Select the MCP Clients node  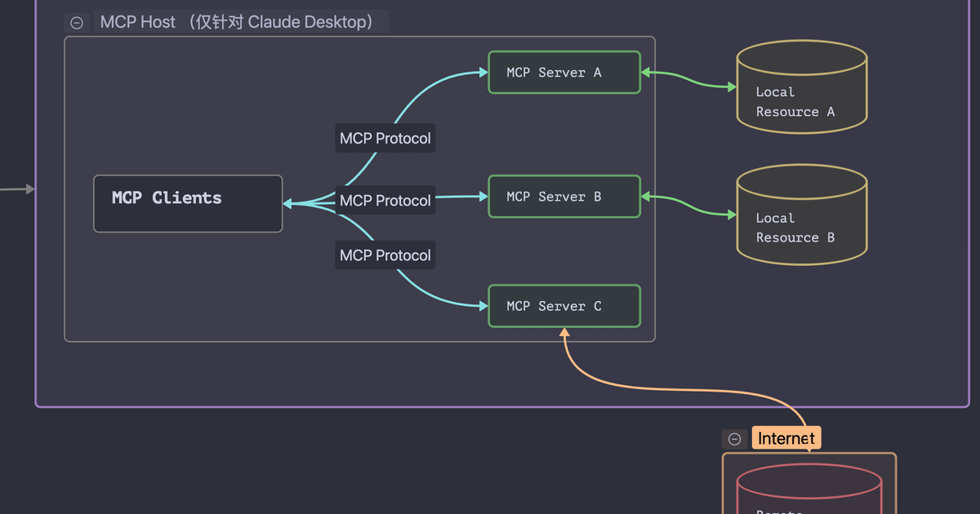pos(188,204)
